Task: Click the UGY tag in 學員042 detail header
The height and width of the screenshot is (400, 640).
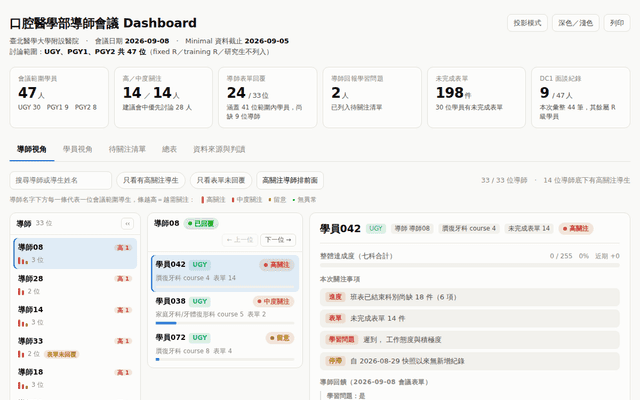Action: coord(376,229)
